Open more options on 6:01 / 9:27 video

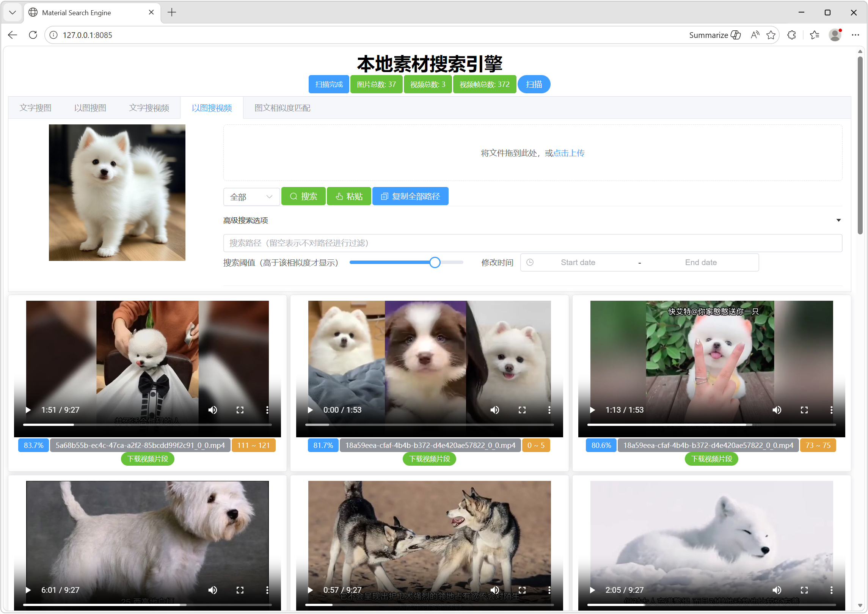pos(267,590)
